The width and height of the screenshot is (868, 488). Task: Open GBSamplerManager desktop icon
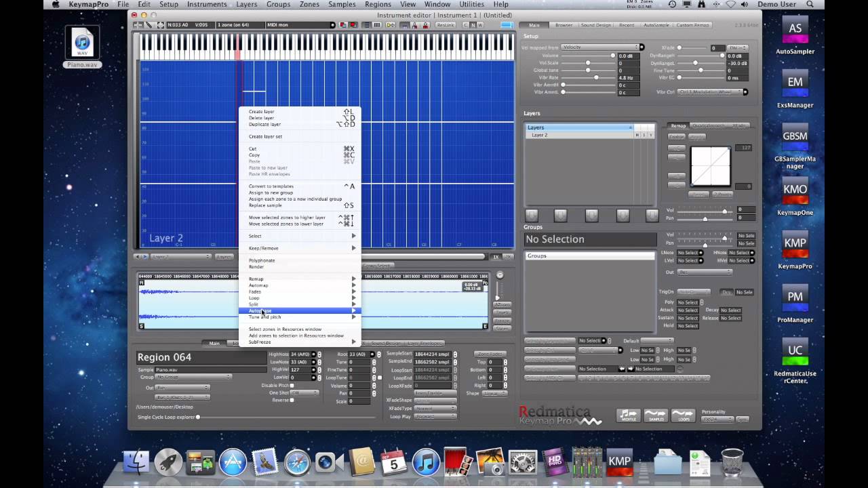point(795,146)
